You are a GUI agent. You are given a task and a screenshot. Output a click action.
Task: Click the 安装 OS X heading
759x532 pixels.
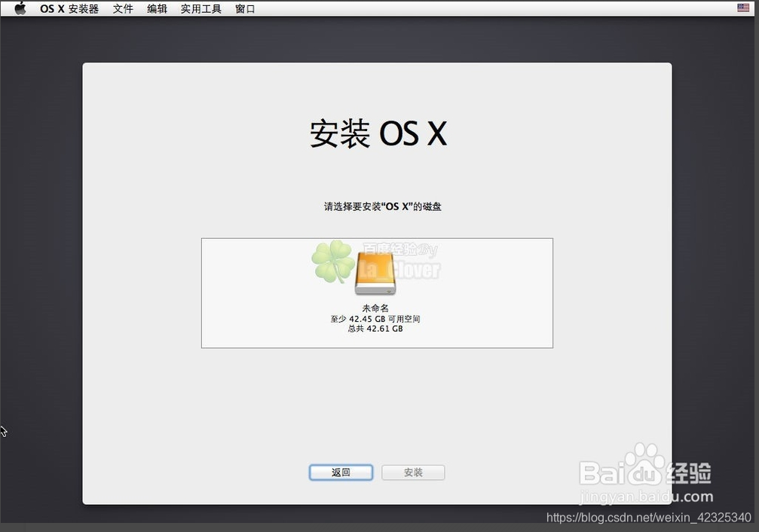[x=378, y=133]
